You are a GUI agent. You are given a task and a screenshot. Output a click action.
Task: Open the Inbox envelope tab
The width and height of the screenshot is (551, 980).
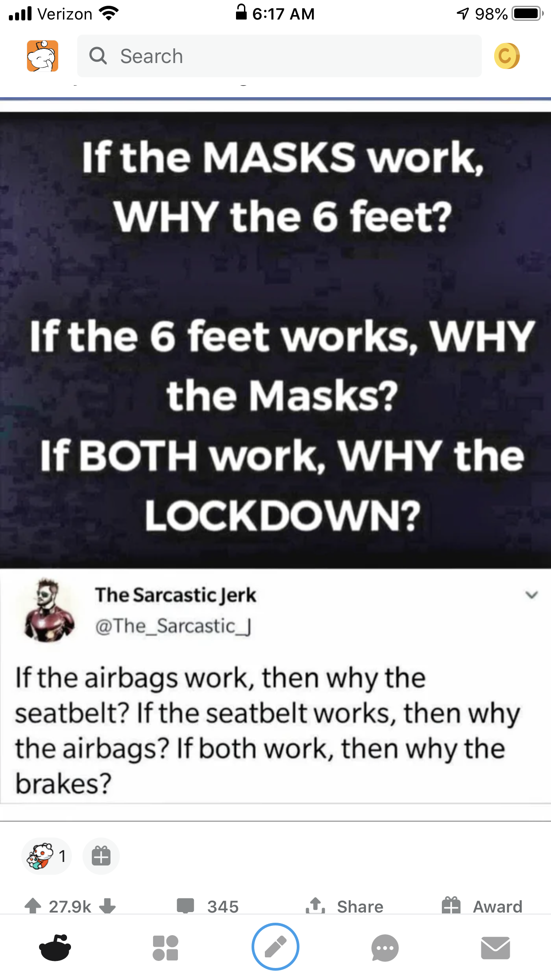point(496,948)
